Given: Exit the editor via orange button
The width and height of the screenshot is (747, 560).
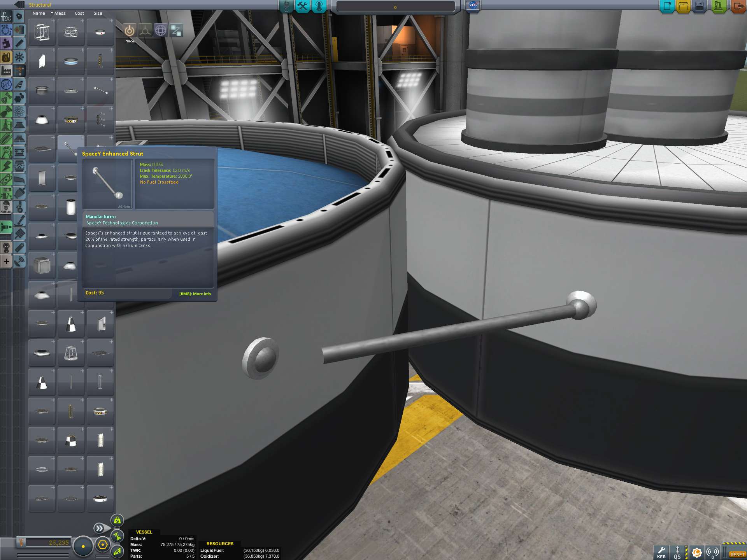Looking at the screenshot, I should pyautogui.click(x=738, y=6).
